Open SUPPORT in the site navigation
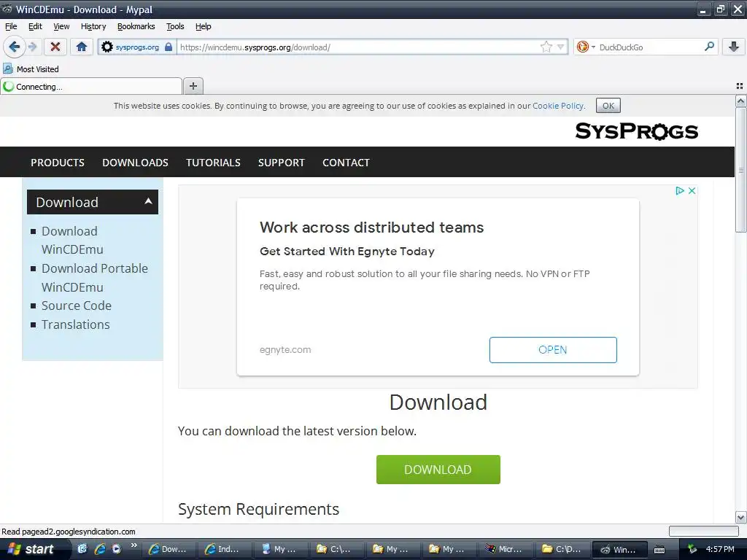 point(281,163)
